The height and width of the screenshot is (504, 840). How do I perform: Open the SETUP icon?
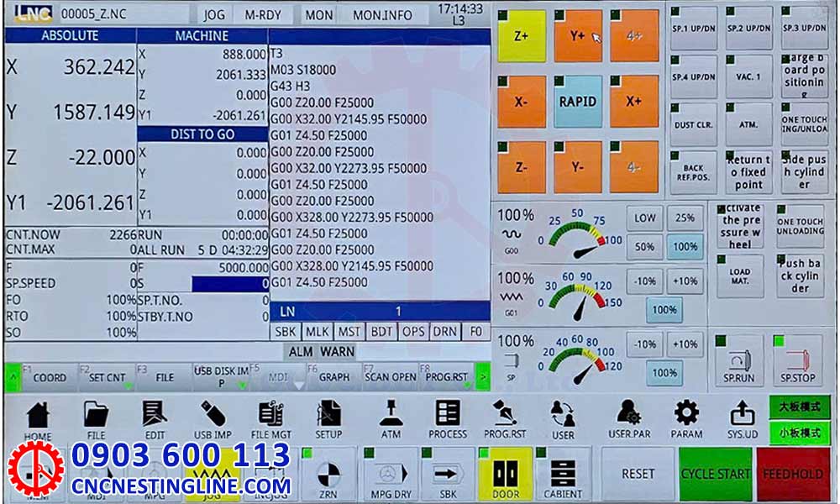pos(328,419)
